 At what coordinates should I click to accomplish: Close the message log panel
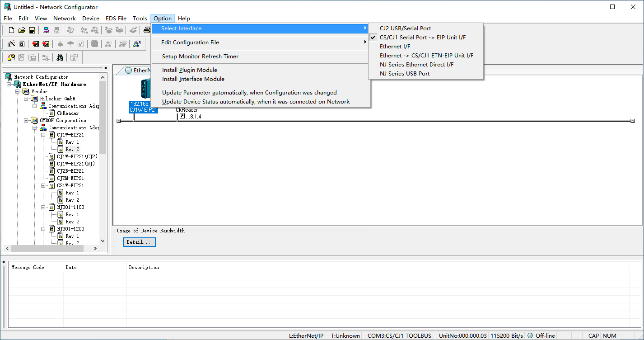coord(4,262)
